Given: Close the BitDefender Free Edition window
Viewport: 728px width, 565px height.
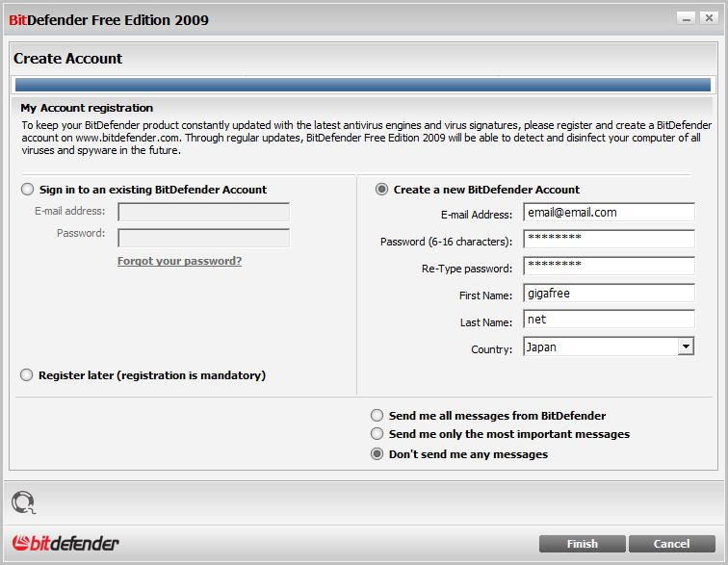Looking at the screenshot, I should pos(709,18).
